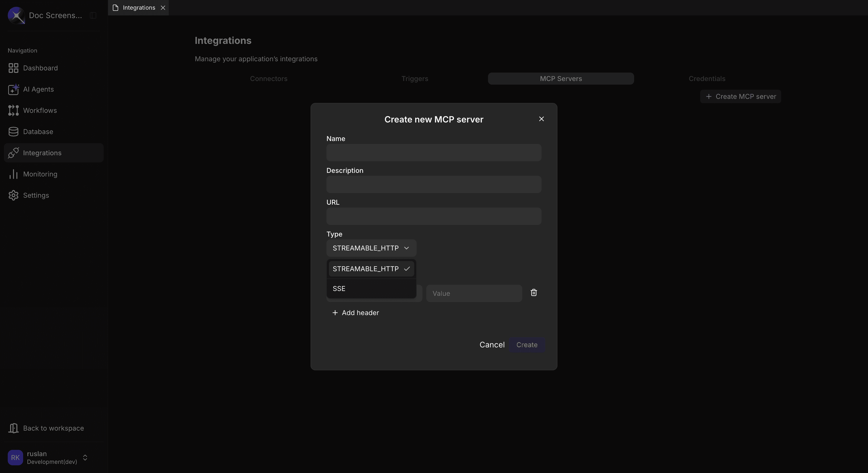Open the Database section
868x473 pixels.
pos(38,131)
